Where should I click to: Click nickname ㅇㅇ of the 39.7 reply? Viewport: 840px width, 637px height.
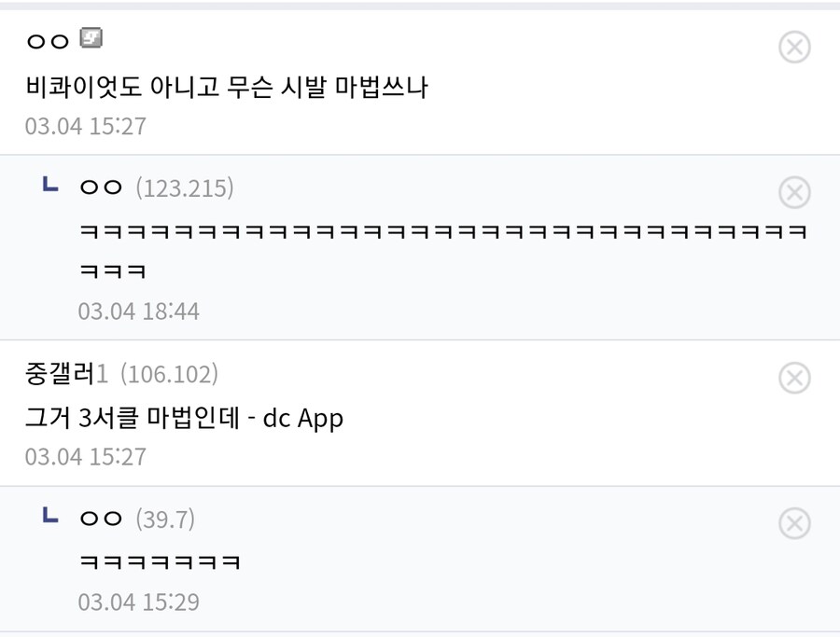pyautogui.click(x=102, y=519)
